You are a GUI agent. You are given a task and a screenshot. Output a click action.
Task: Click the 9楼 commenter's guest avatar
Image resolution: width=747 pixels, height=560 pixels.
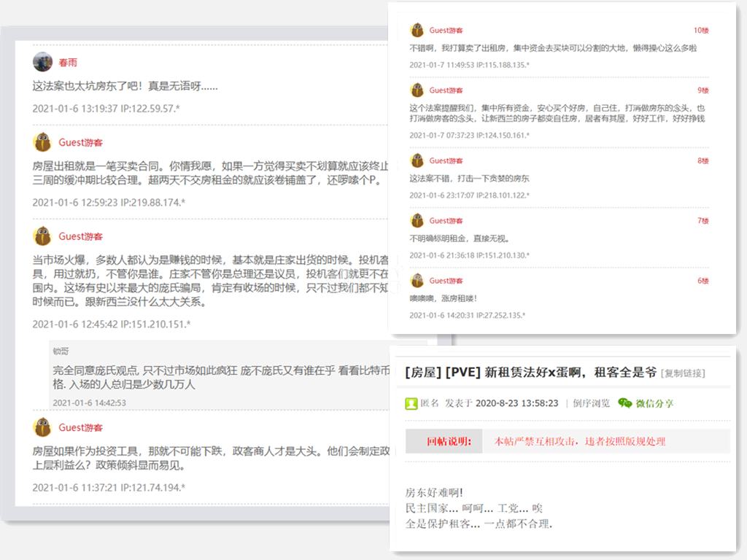click(x=417, y=90)
